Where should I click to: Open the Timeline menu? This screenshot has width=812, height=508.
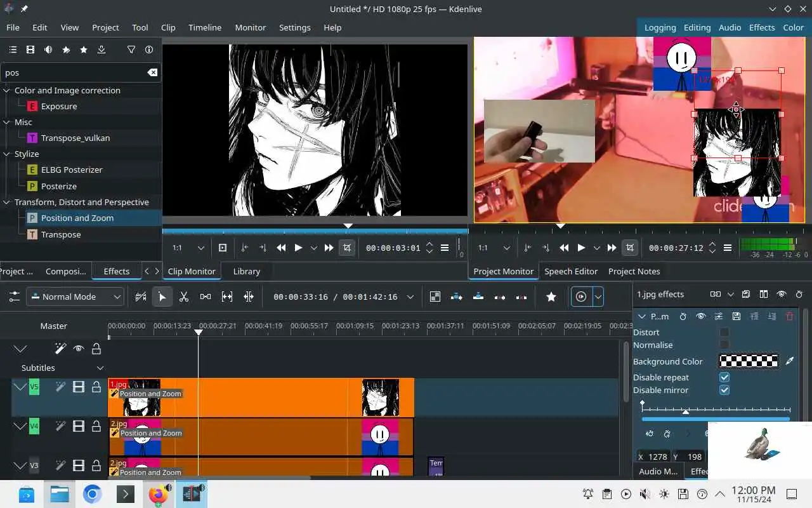tap(205, 27)
